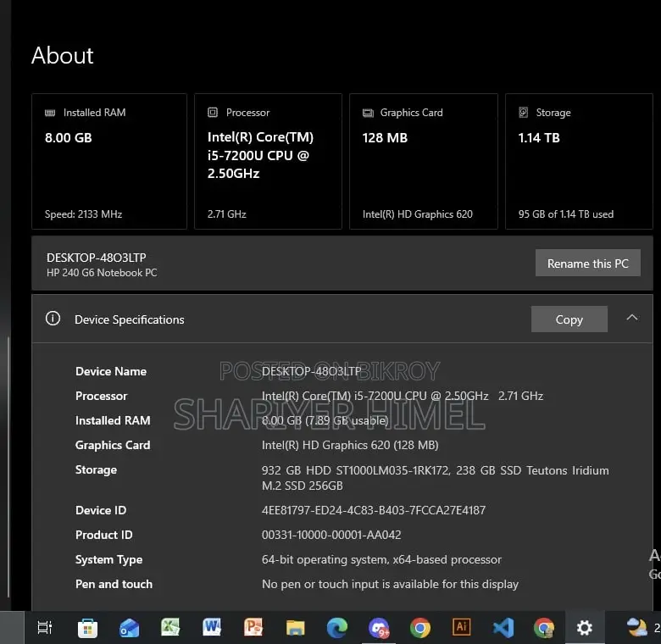Select the 95 GB of 1.14 TB used text
The width and height of the screenshot is (661, 644).
(x=566, y=214)
